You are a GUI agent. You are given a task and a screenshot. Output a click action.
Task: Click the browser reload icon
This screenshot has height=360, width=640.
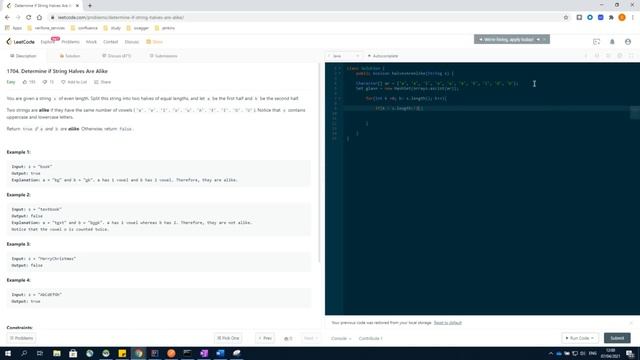click(x=29, y=18)
